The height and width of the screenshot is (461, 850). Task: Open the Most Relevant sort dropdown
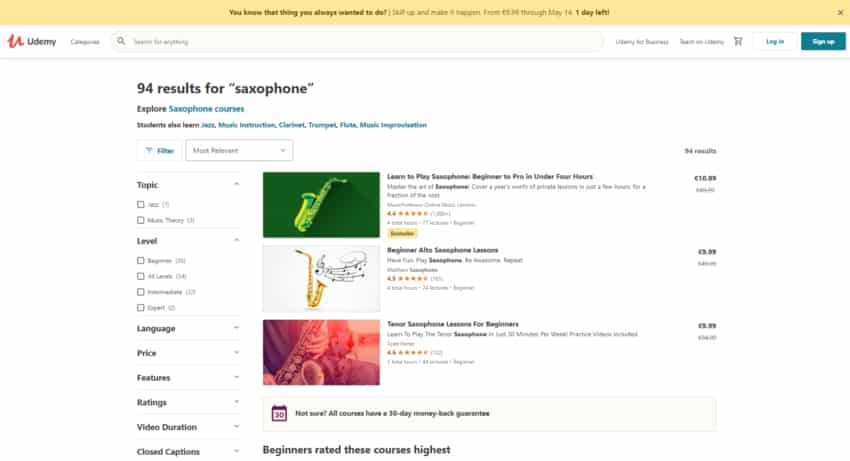click(x=239, y=150)
